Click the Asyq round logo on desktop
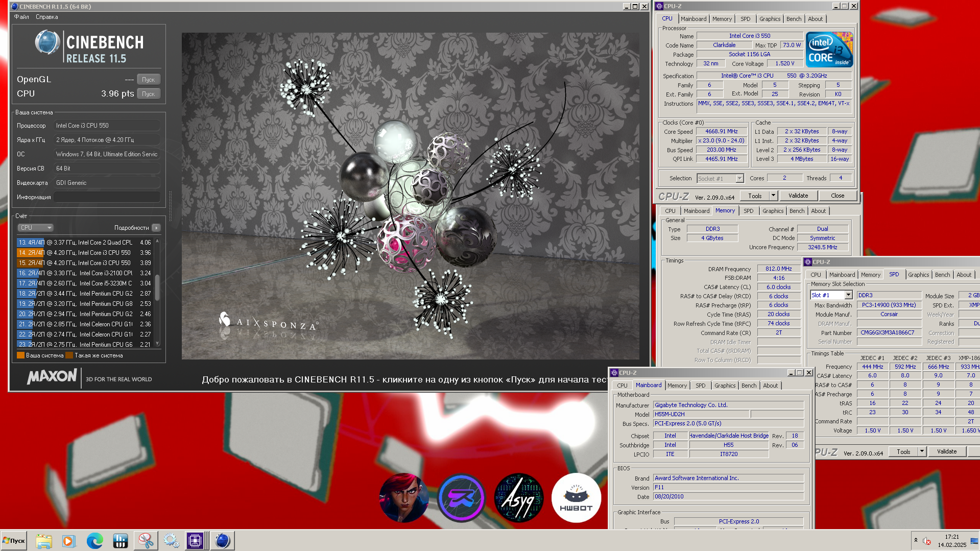The width and height of the screenshot is (980, 551). (x=519, y=498)
